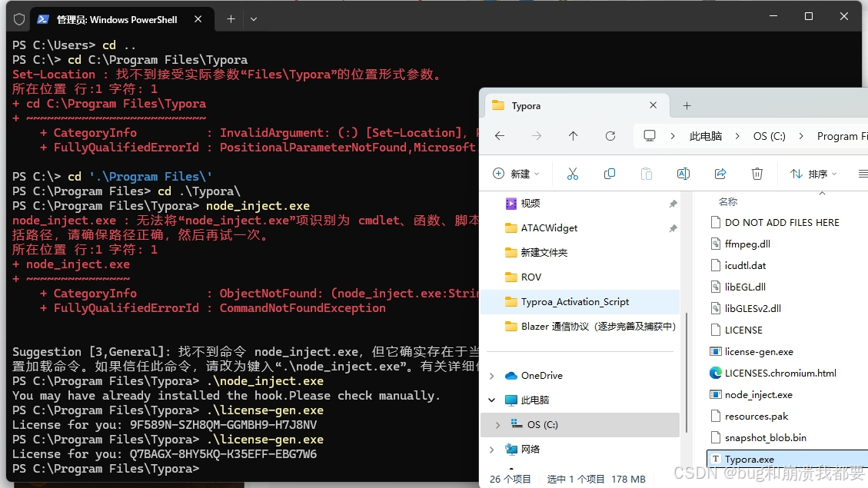The image size is (868, 488).
Task: Go up one folder level in Explorer
Action: 573,135
